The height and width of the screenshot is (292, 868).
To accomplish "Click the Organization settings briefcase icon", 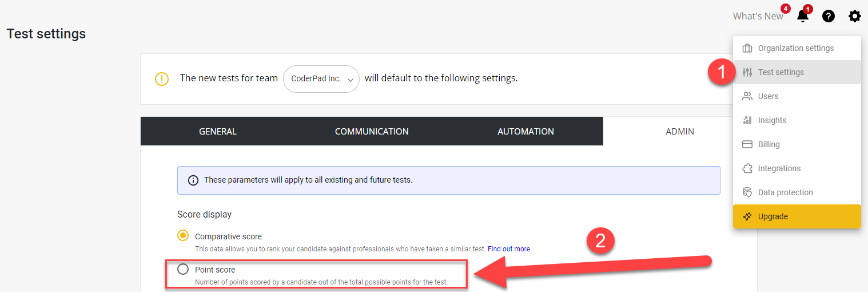I will 747,48.
